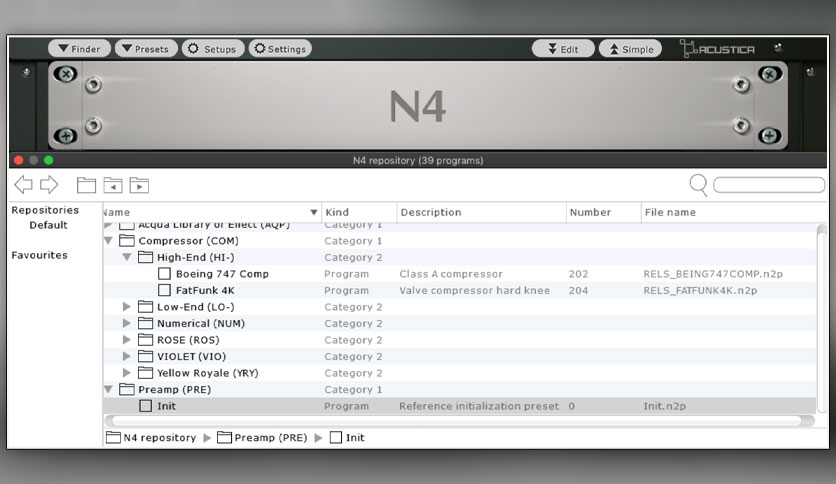Expand the Yellow Royale (YRY) folder
836x484 pixels.
[x=127, y=373]
